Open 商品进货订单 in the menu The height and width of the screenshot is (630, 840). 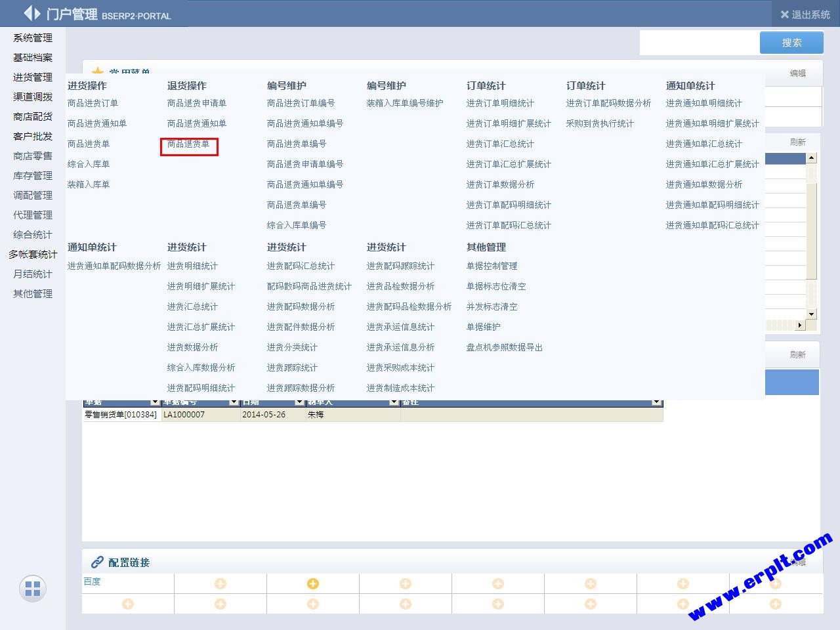[x=93, y=103]
